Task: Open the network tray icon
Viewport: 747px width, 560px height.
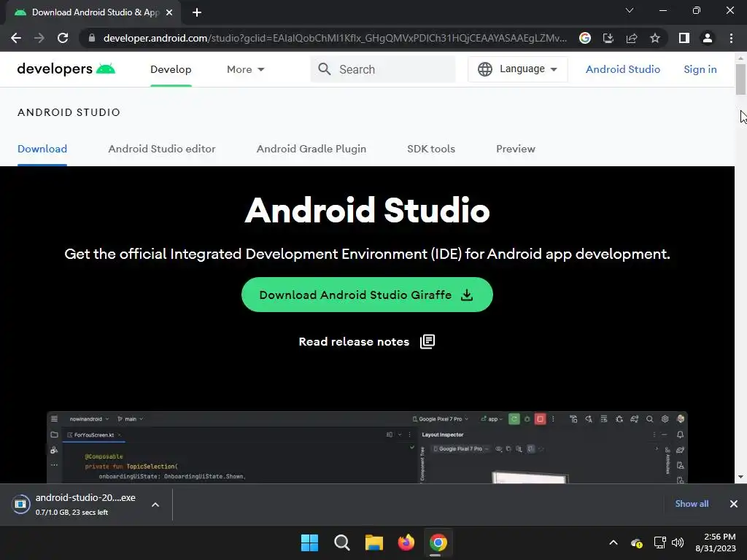Action: [659, 542]
